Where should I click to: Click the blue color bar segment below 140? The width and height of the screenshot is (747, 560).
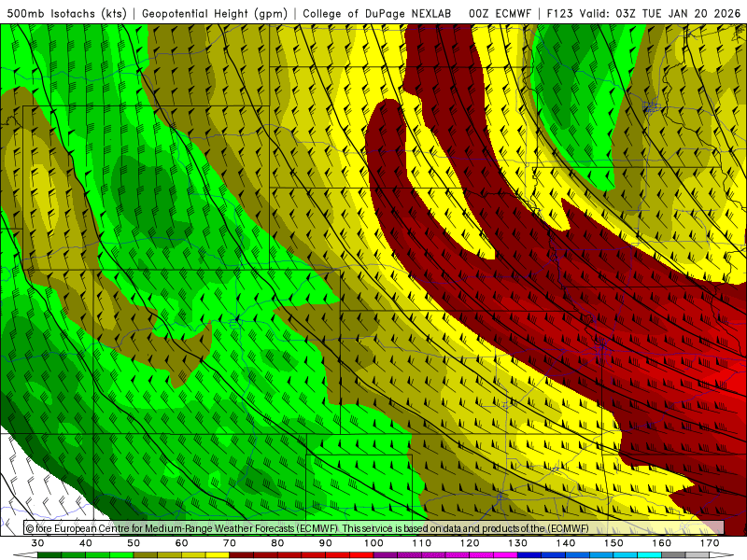point(554,555)
